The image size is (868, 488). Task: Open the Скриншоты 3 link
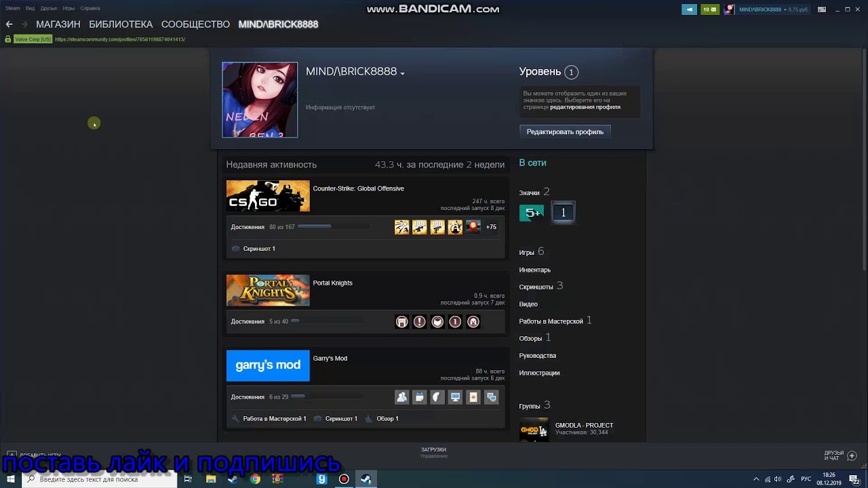[540, 286]
